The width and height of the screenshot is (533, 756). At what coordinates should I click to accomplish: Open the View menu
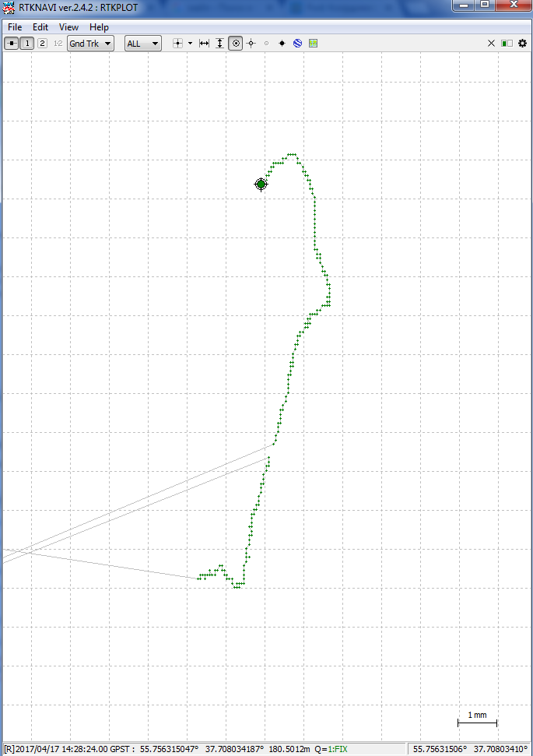[x=68, y=27]
